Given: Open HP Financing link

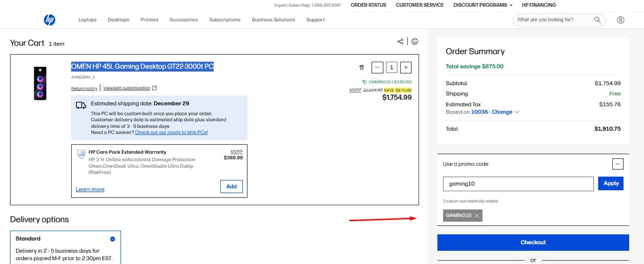Looking at the screenshot, I should coord(539,5).
